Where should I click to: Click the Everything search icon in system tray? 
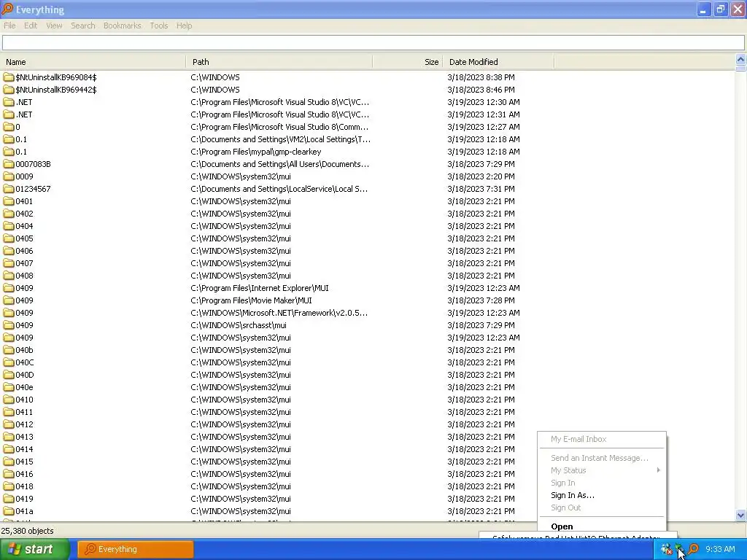(x=694, y=549)
